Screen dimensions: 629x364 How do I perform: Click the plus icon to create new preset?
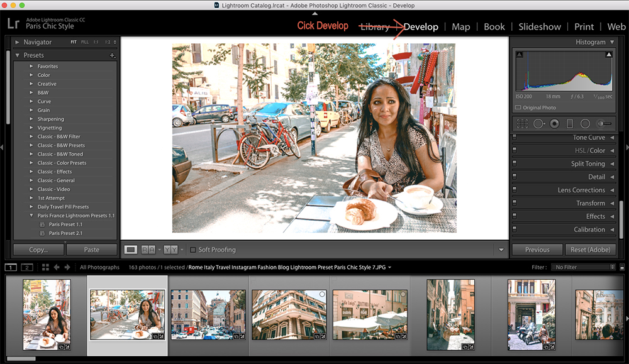click(x=113, y=55)
